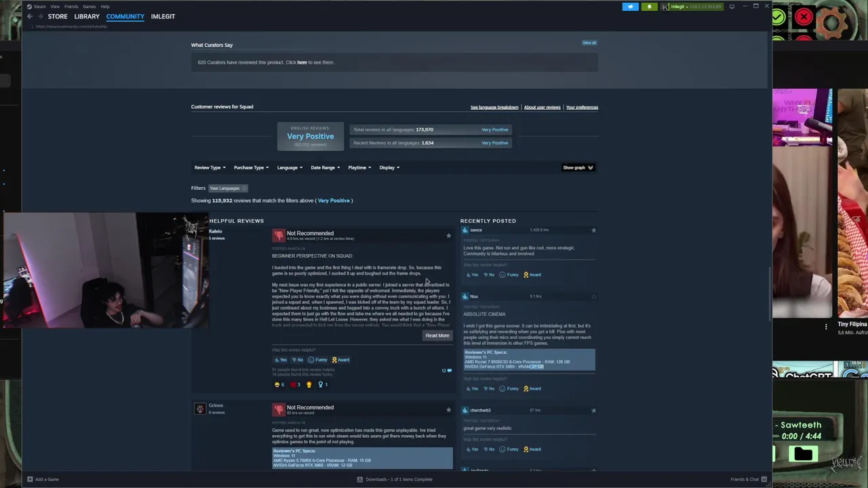Follow the 'here' curators link
The image size is (868, 488).
(302, 62)
